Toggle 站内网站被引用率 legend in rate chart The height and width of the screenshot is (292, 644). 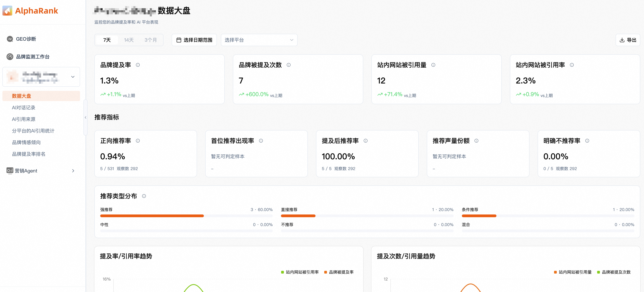pos(300,272)
